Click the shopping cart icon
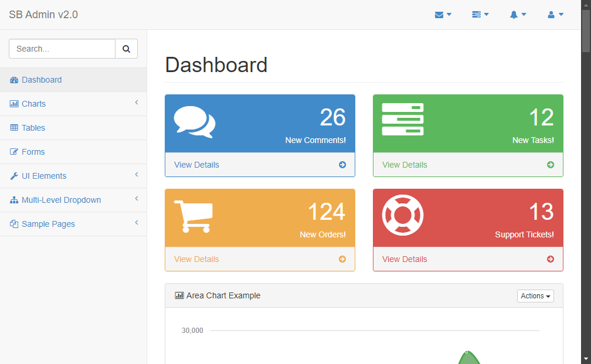The height and width of the screenshot is (364, 591). [x=193, y=216]
